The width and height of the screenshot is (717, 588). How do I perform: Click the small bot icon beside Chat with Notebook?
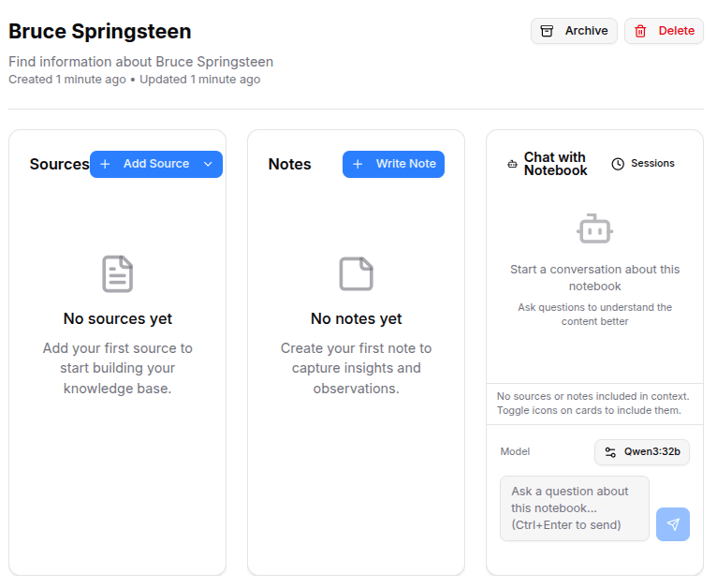point(512,164)
